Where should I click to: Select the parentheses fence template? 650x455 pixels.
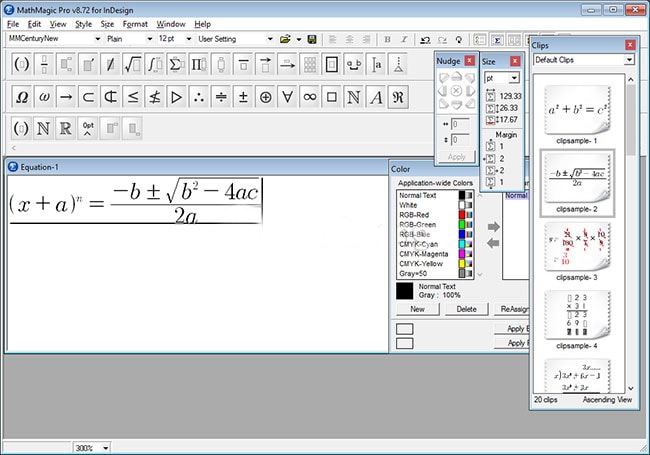[22, 64]
